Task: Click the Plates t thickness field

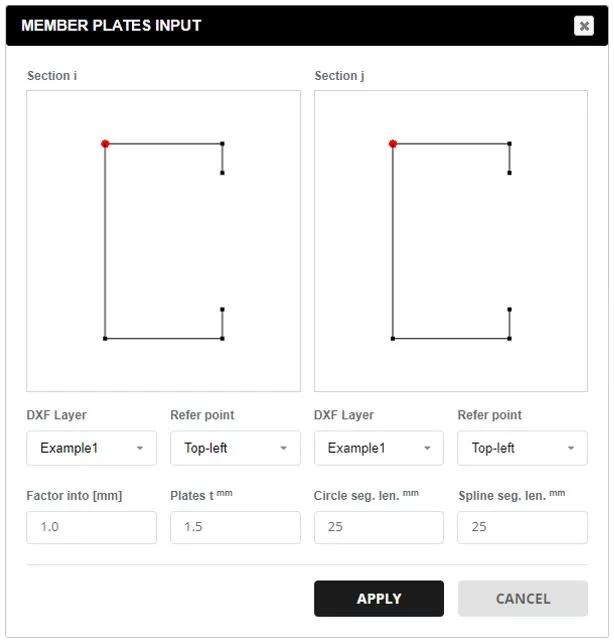Action: click(235, 527)
